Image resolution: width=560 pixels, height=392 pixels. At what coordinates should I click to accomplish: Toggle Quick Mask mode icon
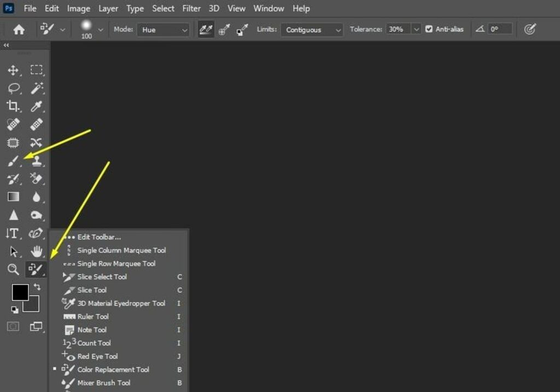[x=13, y=326]
